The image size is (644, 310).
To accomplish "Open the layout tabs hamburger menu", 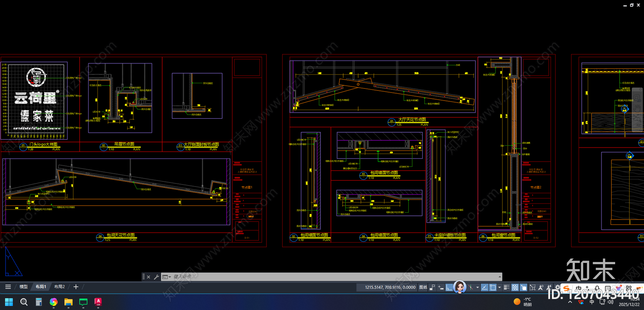I will [x=8, y=287].
